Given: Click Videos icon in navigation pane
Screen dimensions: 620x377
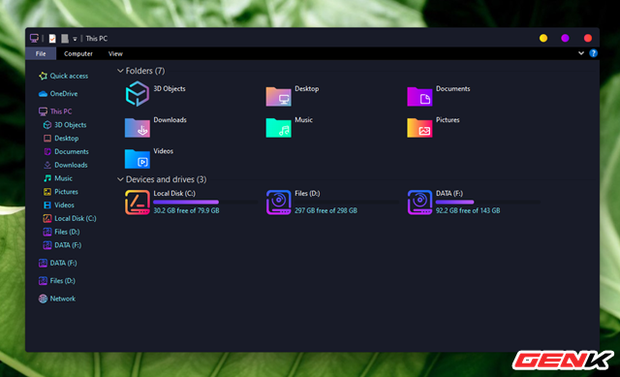Looking at the screenshot, I should point(47,205).
